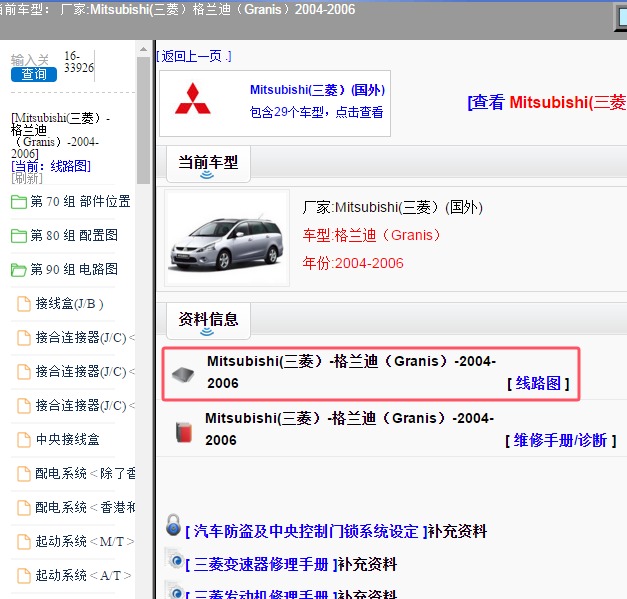Click the document icon beside 三菱变速器修理手册

(x=174, y=558)
